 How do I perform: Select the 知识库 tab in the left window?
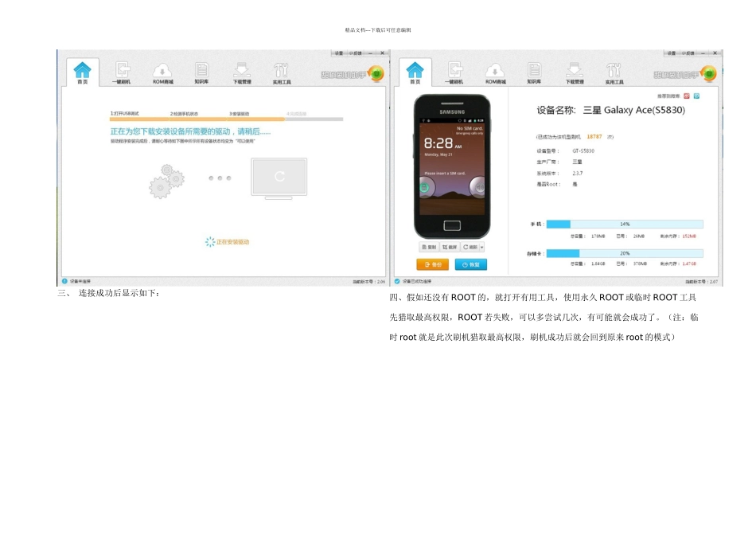click(202, 72)
